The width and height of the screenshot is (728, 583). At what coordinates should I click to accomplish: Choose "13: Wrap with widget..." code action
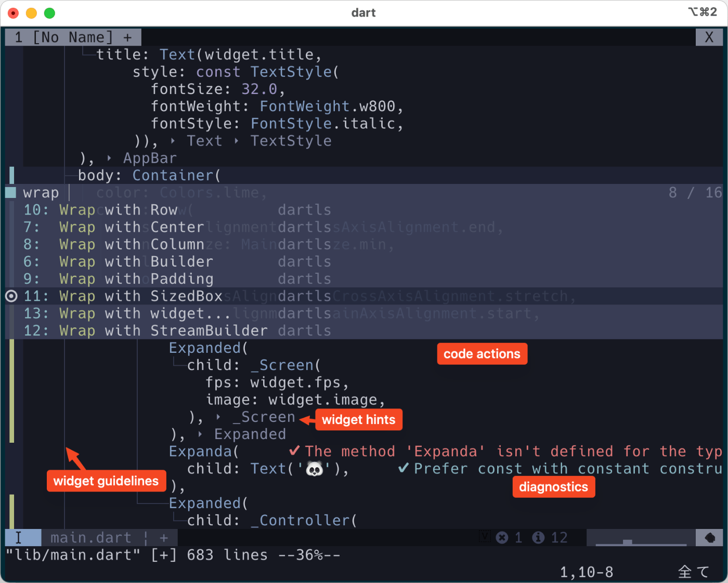pos(364,313)
